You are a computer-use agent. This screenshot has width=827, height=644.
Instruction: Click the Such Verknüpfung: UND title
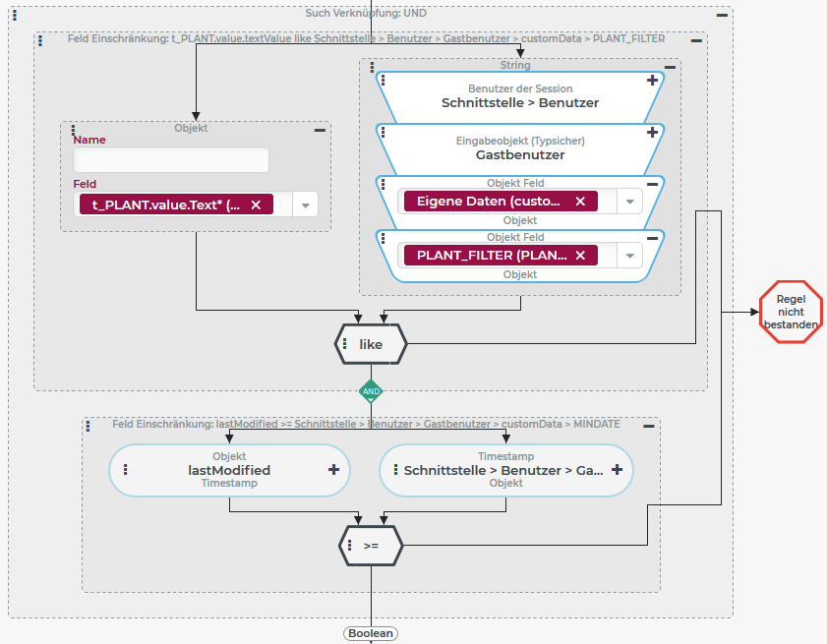click(366, 13)
